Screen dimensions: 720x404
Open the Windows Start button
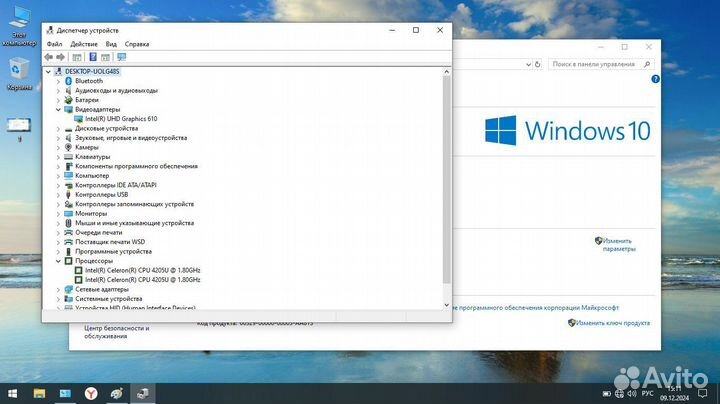click(12, 393)
